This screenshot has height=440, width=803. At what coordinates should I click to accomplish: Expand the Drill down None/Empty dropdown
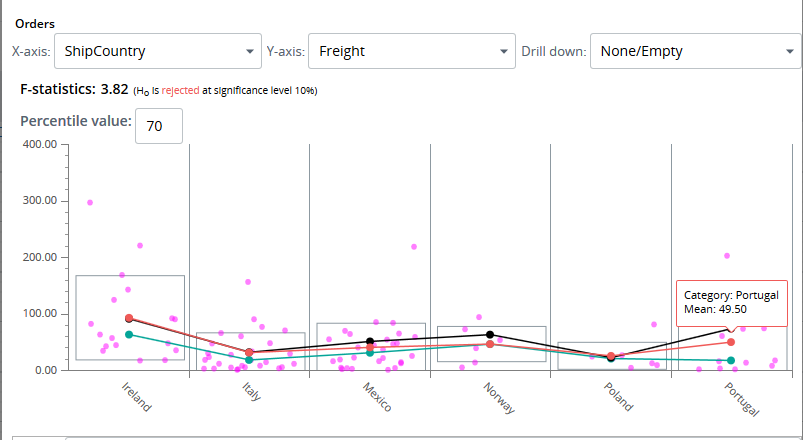[694, 51]
